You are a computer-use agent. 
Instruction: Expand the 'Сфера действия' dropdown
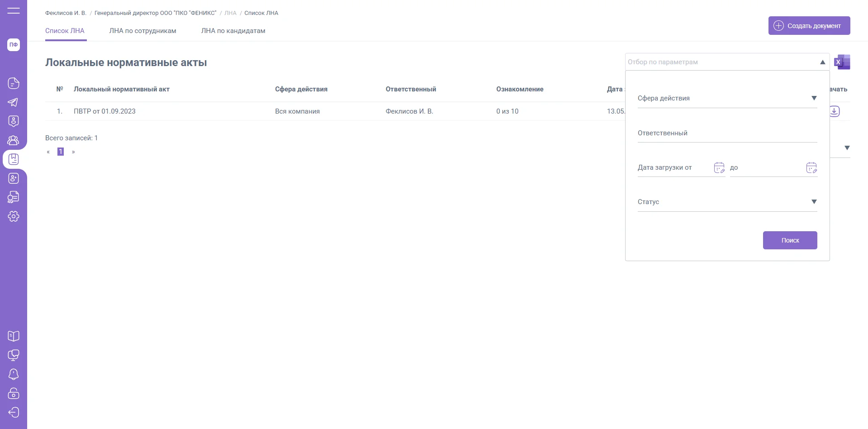[814, 98]
